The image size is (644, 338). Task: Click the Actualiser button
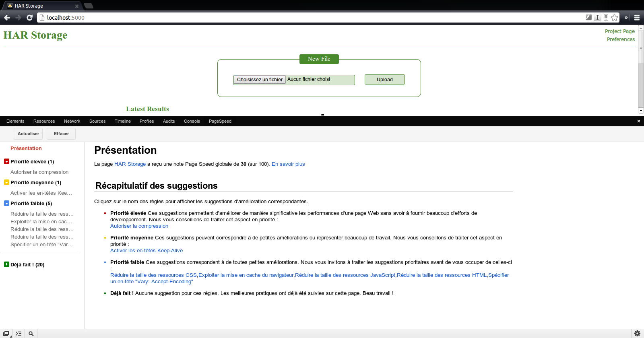click(x=28, y=134)
